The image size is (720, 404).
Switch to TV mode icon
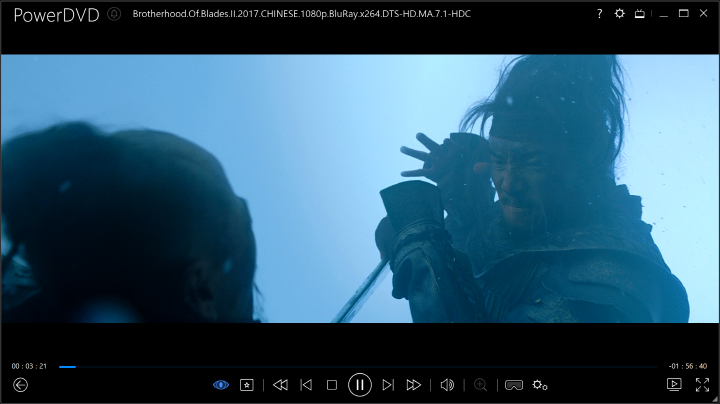pos(639,14)
